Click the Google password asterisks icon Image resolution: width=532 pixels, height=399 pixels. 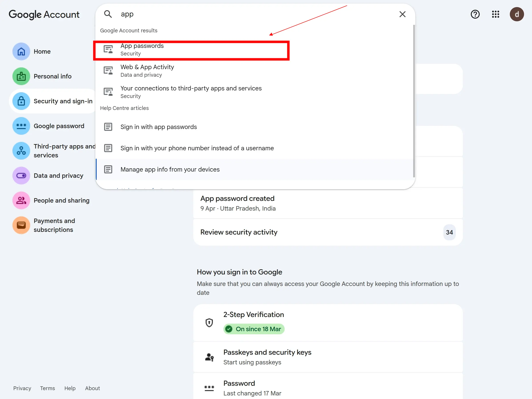click(x=21, y=126)
